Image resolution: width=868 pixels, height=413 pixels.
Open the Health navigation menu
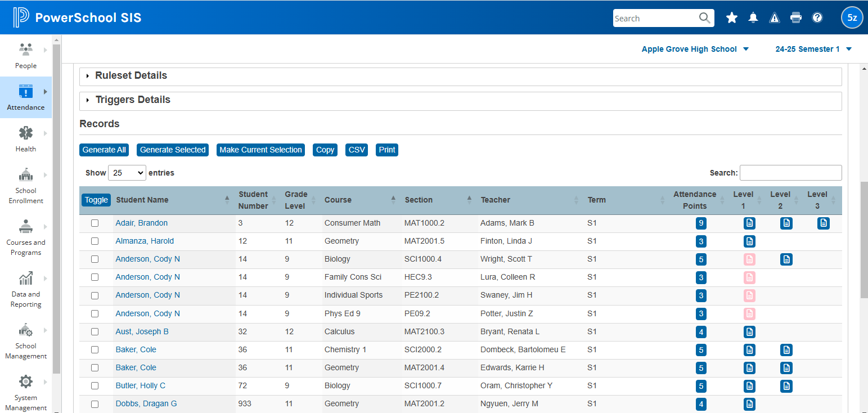26,139
